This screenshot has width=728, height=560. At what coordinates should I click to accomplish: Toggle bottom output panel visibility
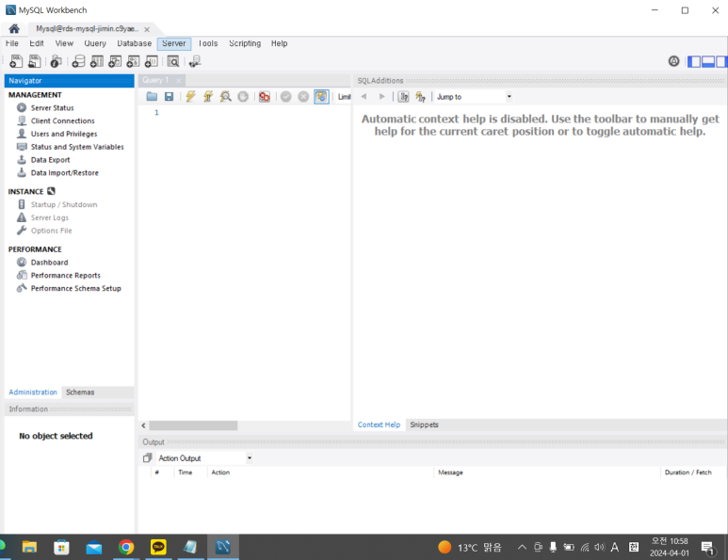708,61
